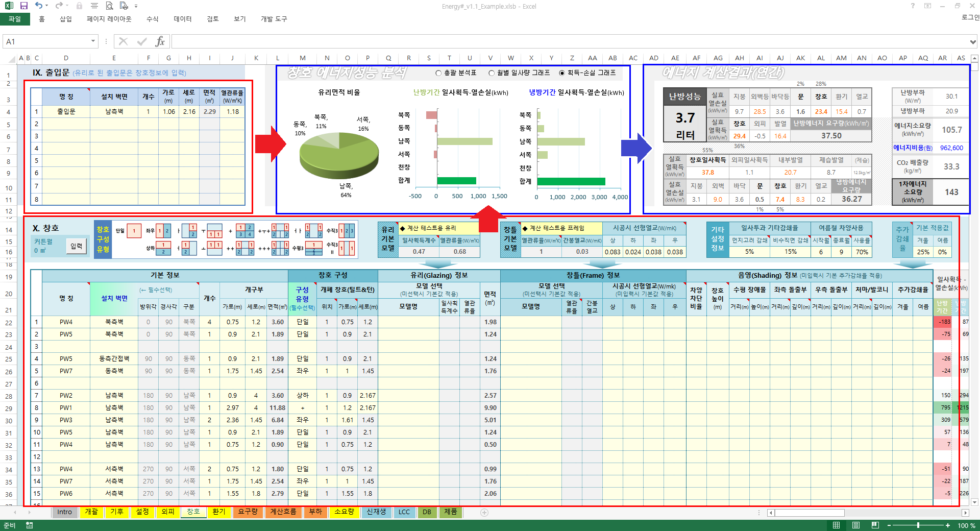Click the Save icon in quick access toolbar

(x=23, y=6)
